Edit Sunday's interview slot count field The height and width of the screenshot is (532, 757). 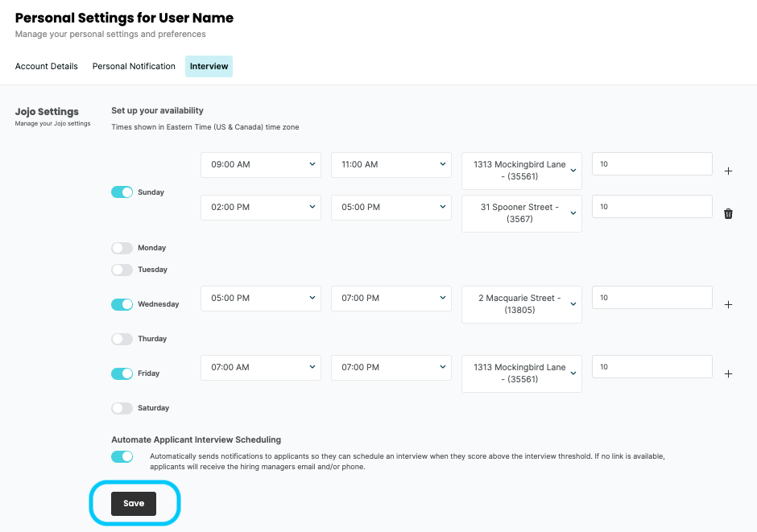click(x=652, y=164)
